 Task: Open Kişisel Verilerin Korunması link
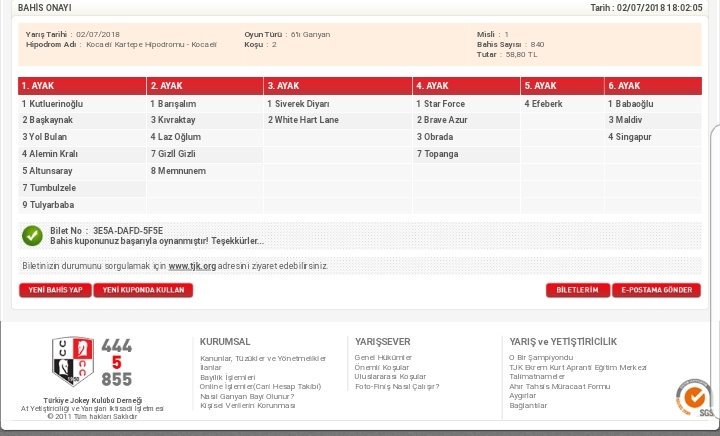pyautogui.click(x=248, y=405)
